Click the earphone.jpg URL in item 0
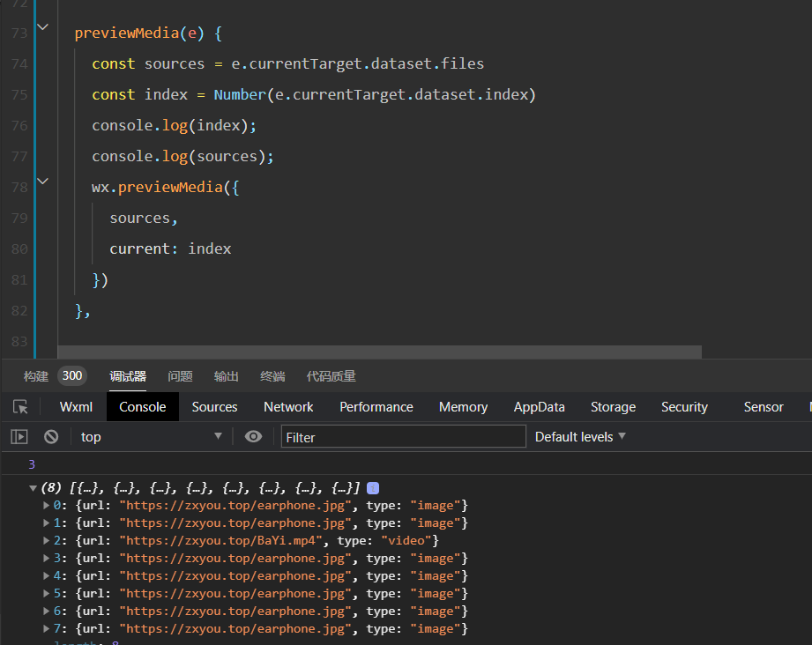812x645 pixels. point(235,505)
